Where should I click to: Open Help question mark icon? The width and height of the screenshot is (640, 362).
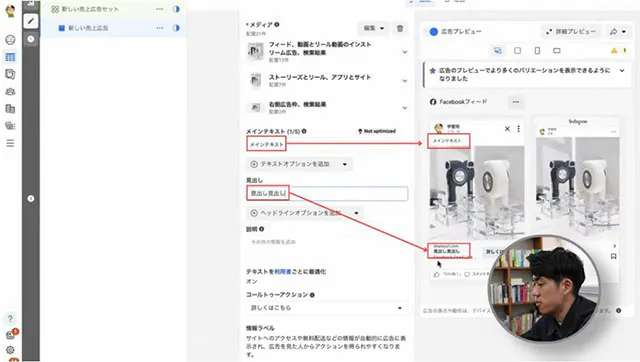click(x=10, y=318)
